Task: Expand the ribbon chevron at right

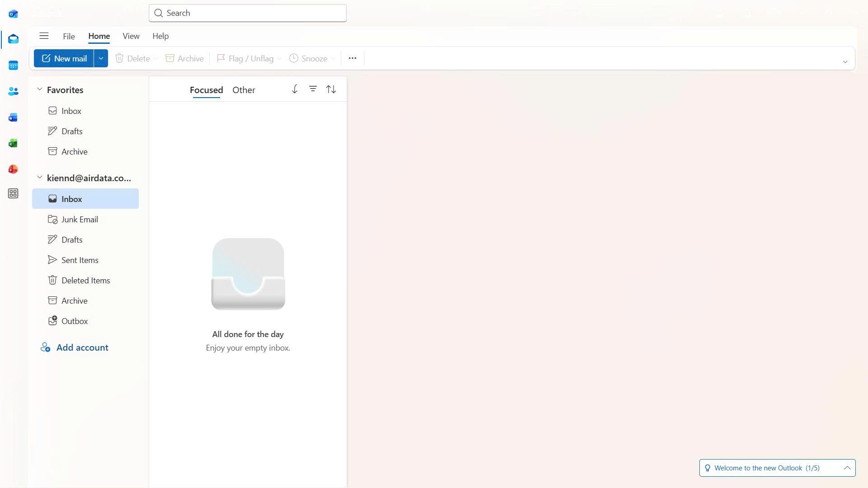Action: pyautogui.click(x=844, y=62)
